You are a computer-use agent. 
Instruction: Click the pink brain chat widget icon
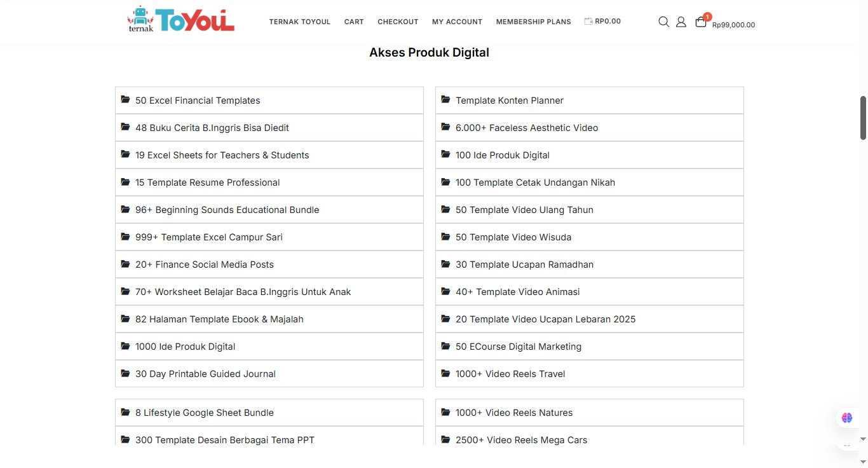pyautogui.click(x=847, y=418)
